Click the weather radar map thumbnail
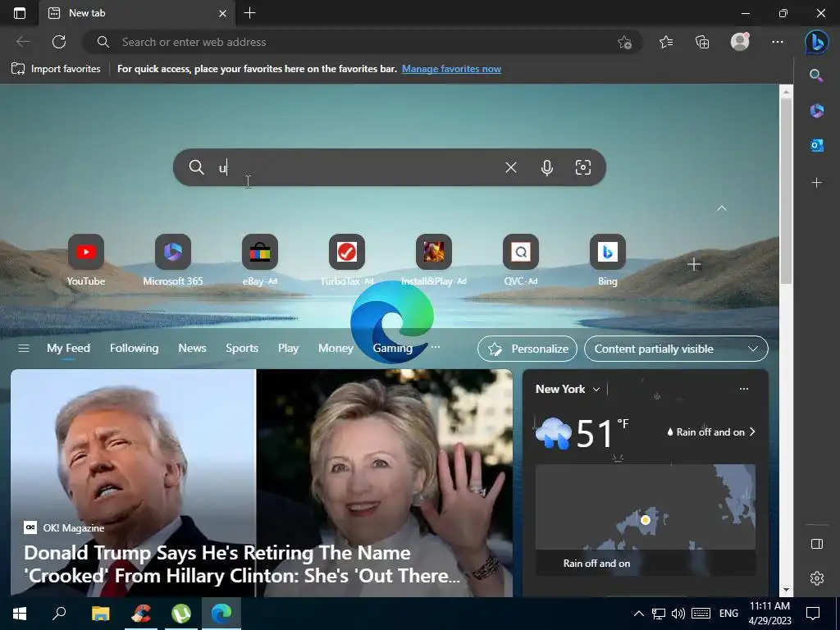The width and height of the screenshot is (840, 630). click(645, 519)
